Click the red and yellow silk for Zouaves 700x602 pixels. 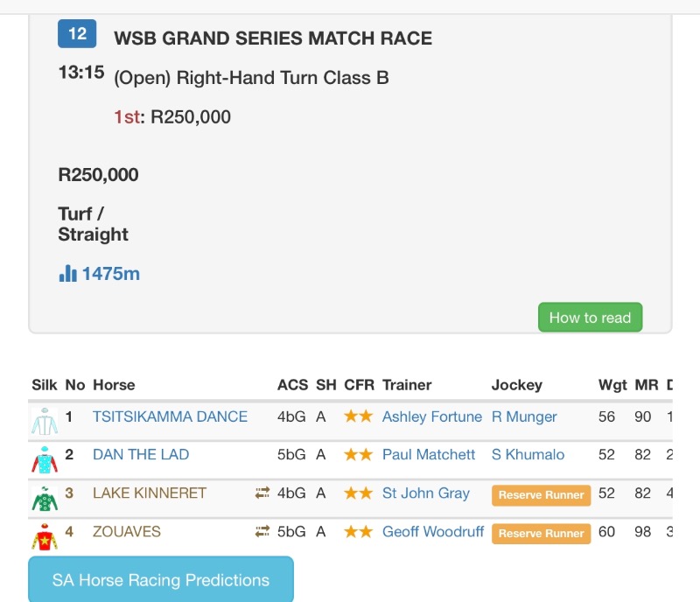click(44, 534)
